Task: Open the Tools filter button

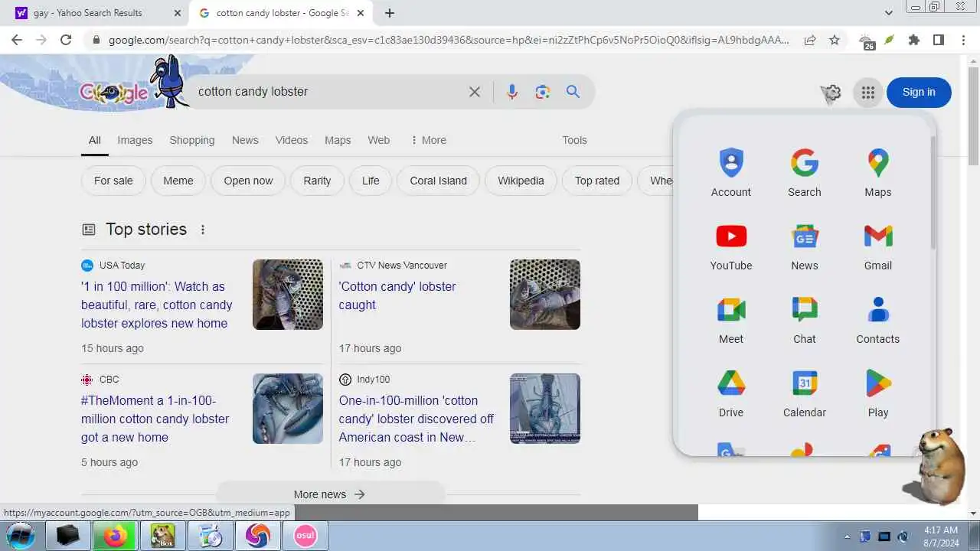Action: 574,140
